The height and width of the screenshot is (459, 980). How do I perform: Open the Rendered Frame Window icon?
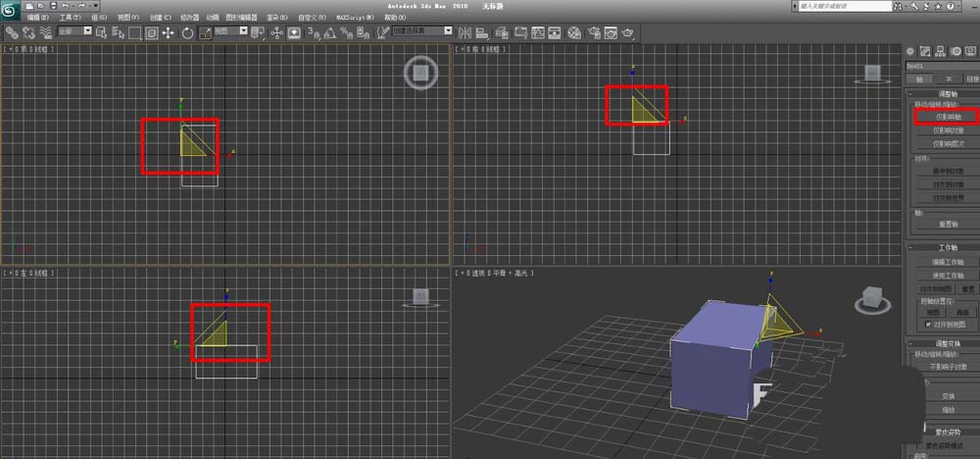click(x=611, y=32)
